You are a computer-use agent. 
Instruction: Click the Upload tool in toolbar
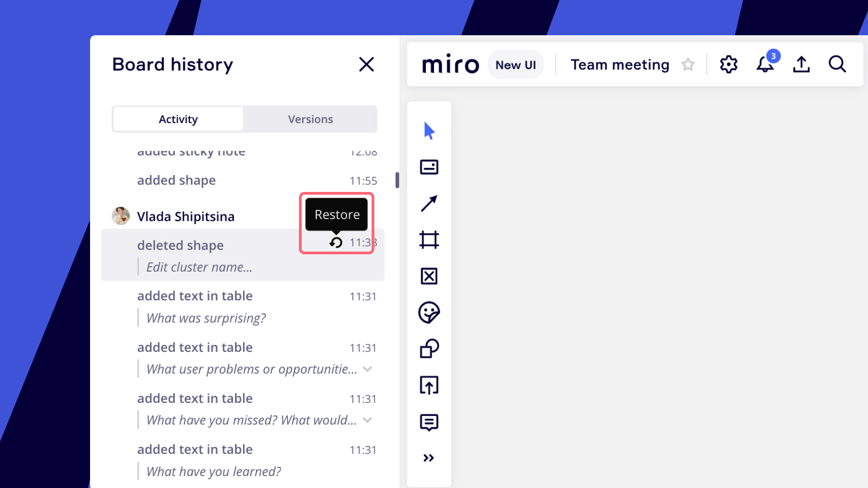[429, 386]
